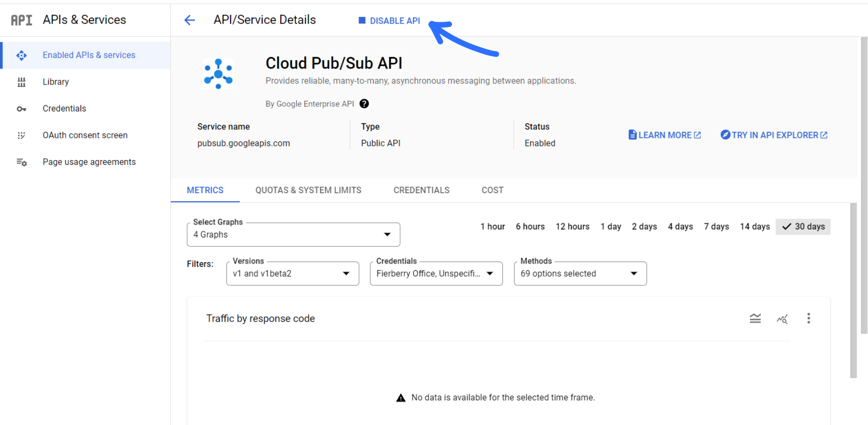Select the 12 hours time range
This screenshot has width=868, height=425.
coord(573,227)
